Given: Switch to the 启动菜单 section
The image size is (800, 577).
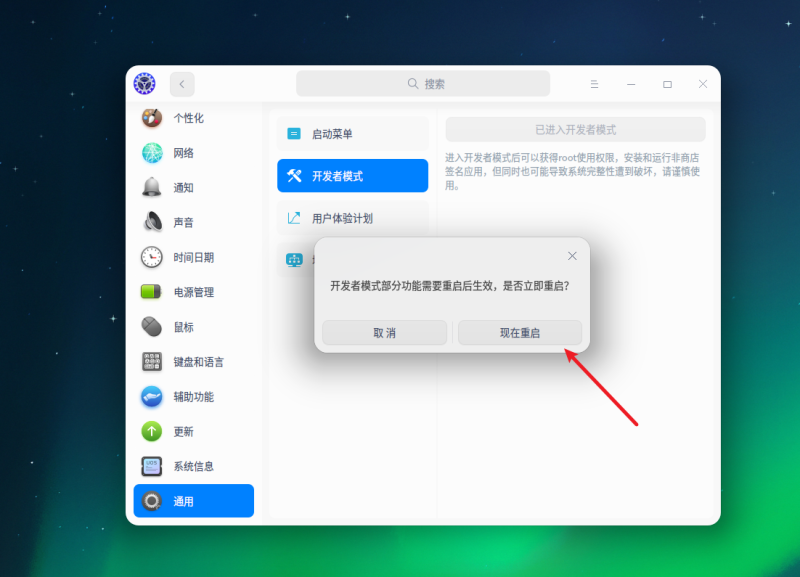Looking at the screenshot, I should [353, 134].
